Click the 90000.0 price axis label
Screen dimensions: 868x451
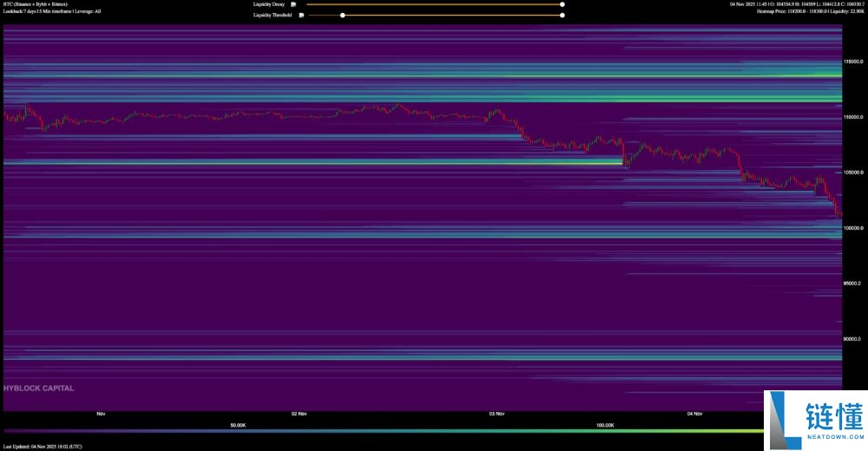(x=852, y=338)
